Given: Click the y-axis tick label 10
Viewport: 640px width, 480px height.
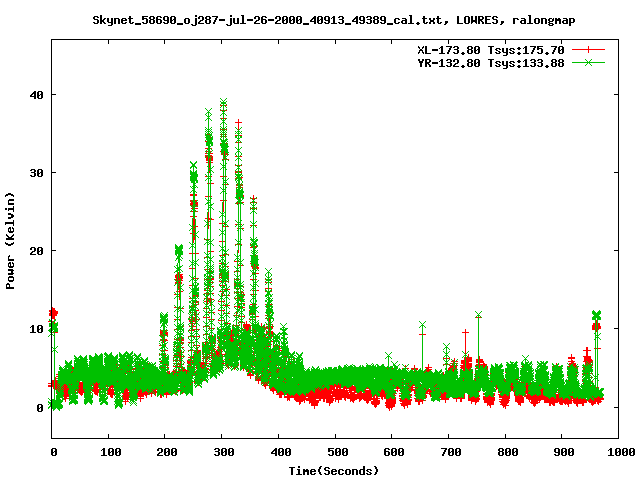Looking at the screenshot, I should tap(36, 329).
